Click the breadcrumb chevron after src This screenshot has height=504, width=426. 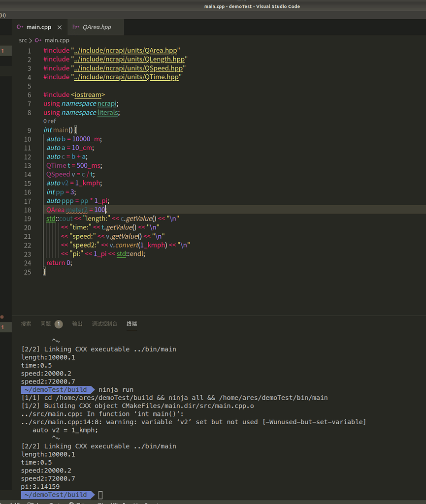pos(31,40)
